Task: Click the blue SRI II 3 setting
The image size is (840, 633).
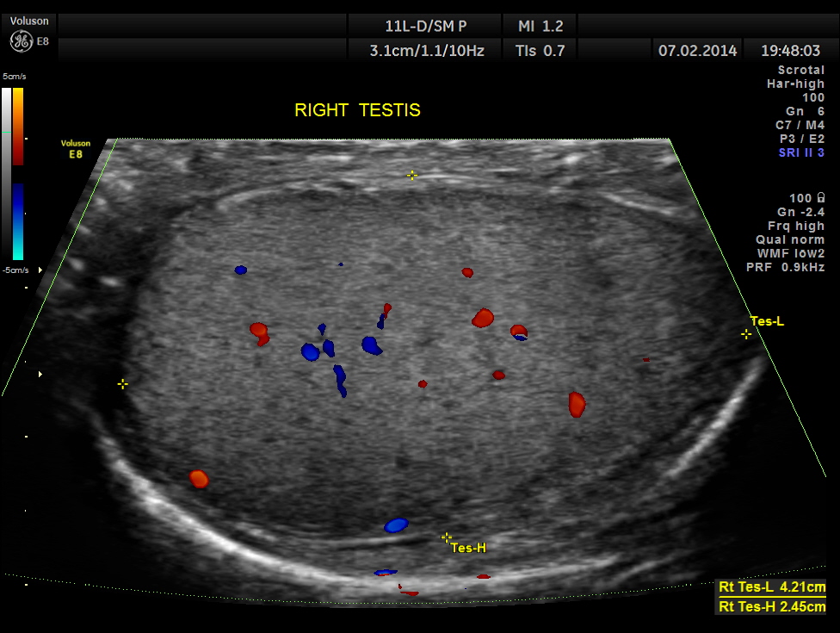Action: pyautogui.click(x=800, y=152)
